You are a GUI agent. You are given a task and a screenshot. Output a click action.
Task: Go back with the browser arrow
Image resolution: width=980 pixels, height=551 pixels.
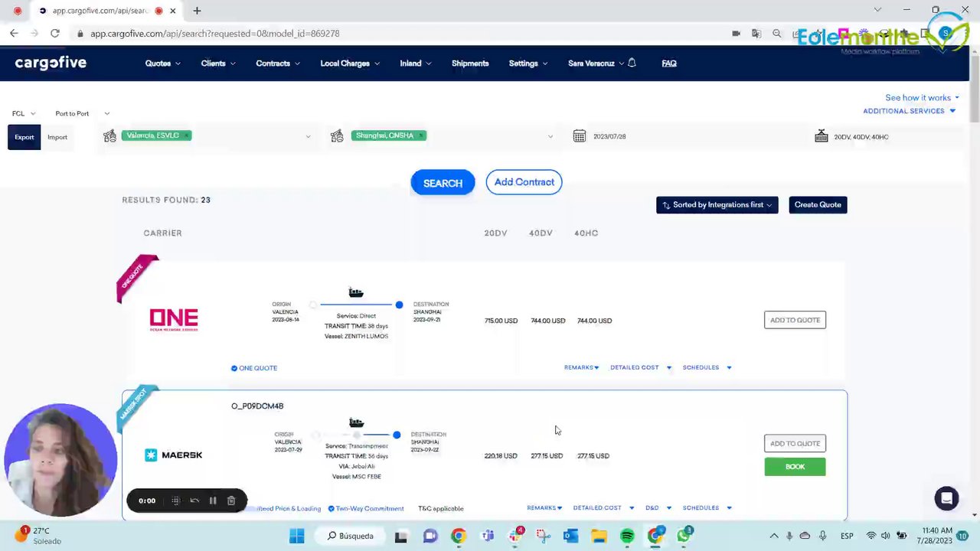[14, 33]
